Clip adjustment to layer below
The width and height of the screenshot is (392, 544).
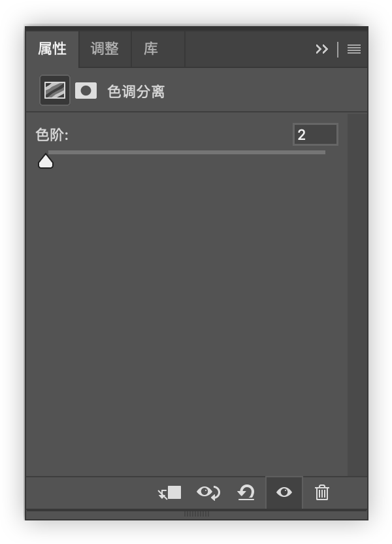coord(169,492)
